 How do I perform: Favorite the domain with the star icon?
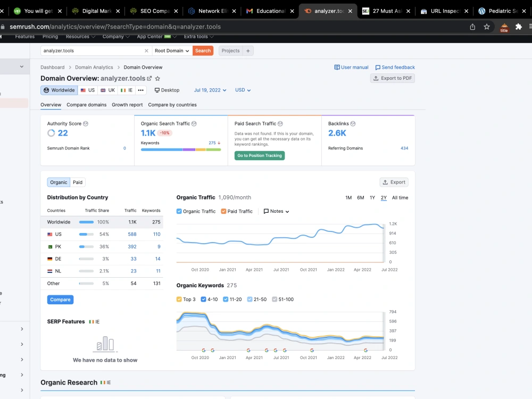(157, 78)
